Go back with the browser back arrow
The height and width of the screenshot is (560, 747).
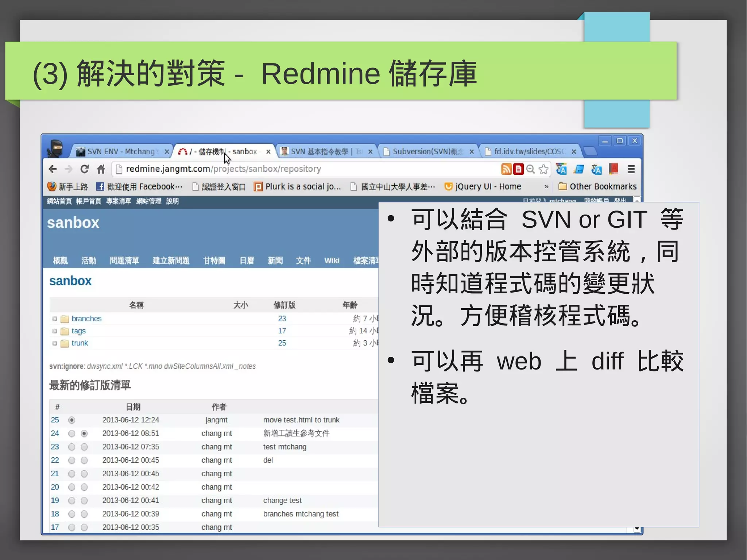[53, 169]
